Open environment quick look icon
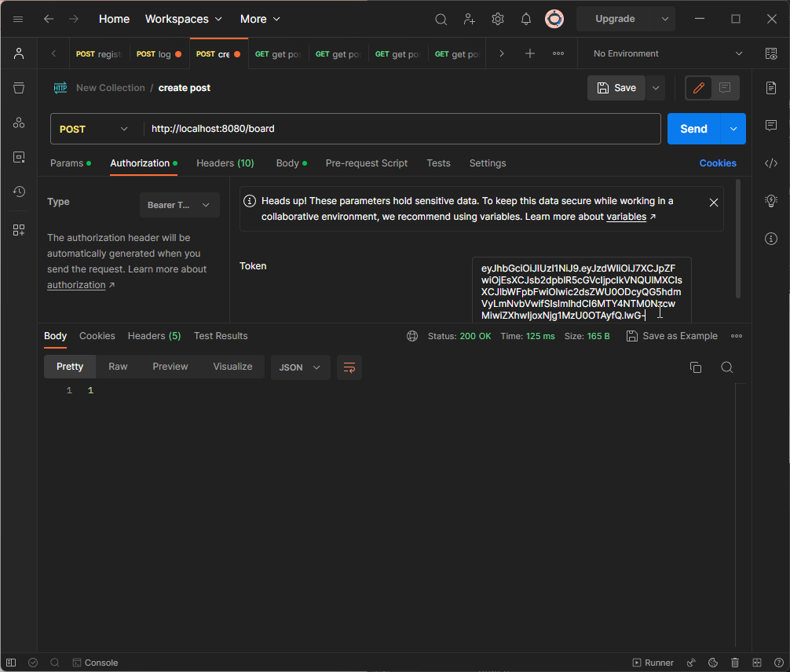The width and height of the screenshot is (790, 672). [x=771, y=53]
